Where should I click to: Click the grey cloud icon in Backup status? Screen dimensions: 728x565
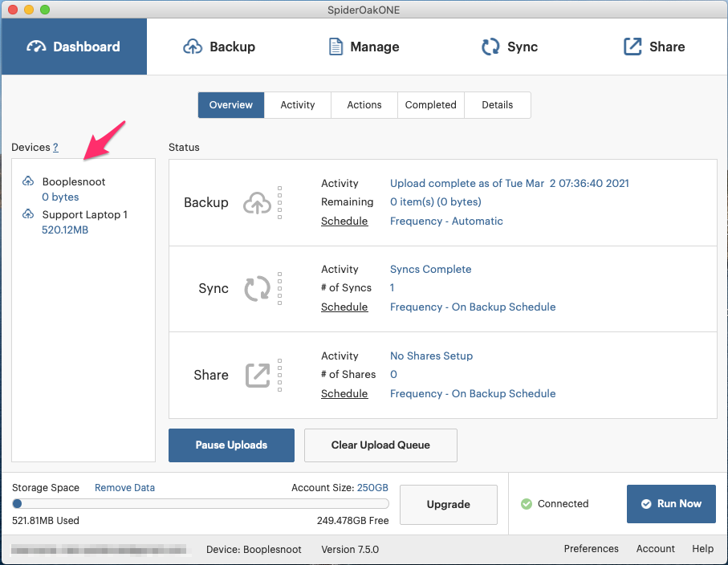(257, 203)
